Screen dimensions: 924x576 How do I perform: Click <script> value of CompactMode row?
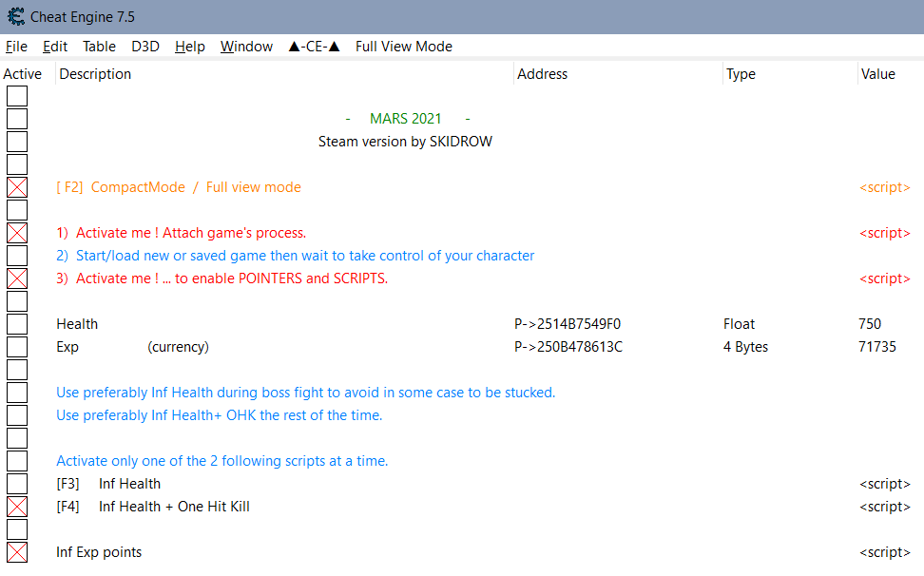coord(884,187)
